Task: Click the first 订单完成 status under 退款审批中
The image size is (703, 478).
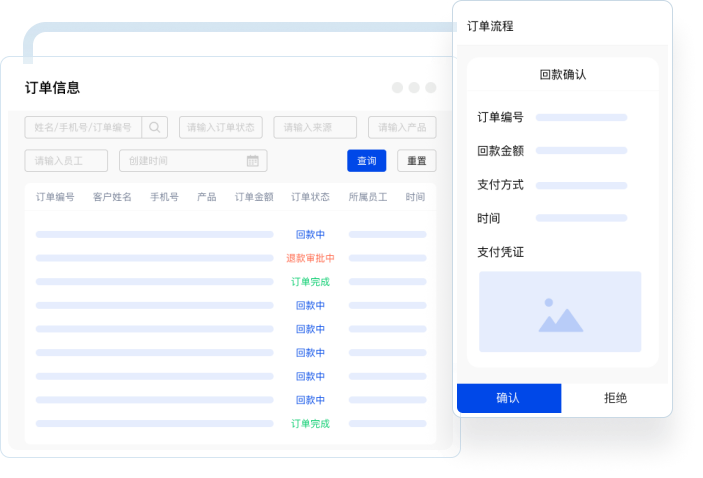Action: pyautogui.click(x=310, y=282)
